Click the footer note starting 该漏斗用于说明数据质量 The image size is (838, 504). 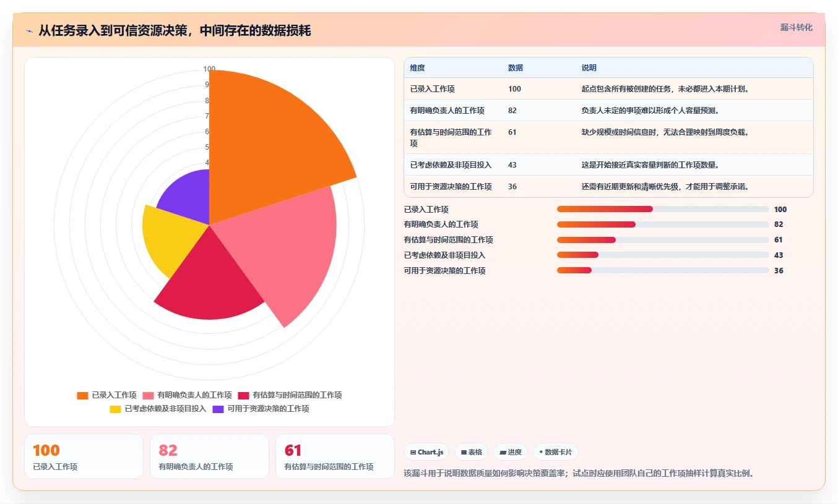(x=579, y=473)
